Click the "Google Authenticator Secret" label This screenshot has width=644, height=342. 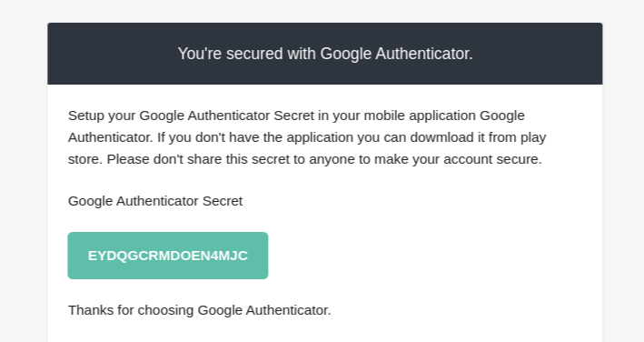tap(155, 201)
